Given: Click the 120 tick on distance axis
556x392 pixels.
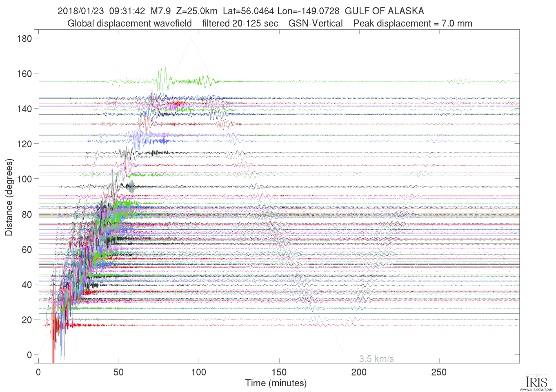Looking at the screenshot, I should [24, 144].
